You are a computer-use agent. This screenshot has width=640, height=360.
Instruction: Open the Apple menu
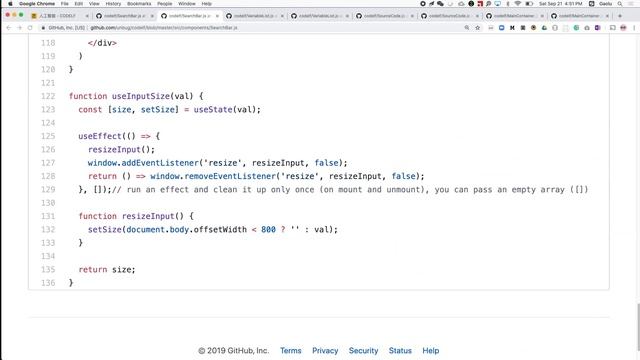coord(10,4)
